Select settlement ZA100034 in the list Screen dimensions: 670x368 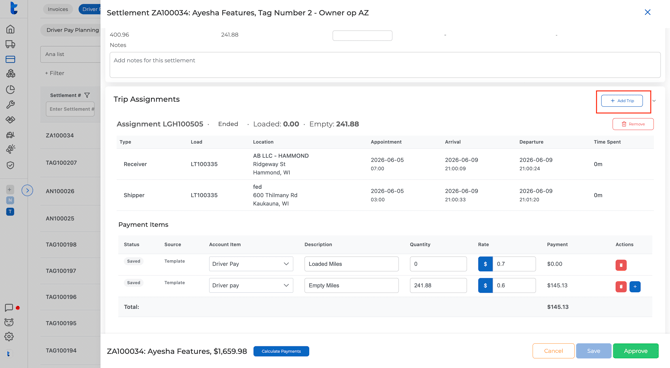tap(60, 135)
